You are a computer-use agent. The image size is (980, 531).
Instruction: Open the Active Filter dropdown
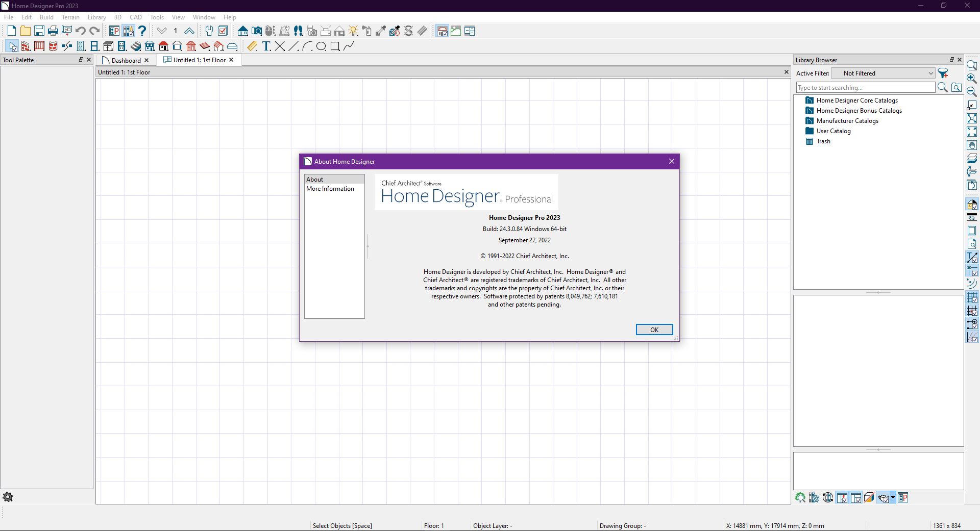[883, 73]
